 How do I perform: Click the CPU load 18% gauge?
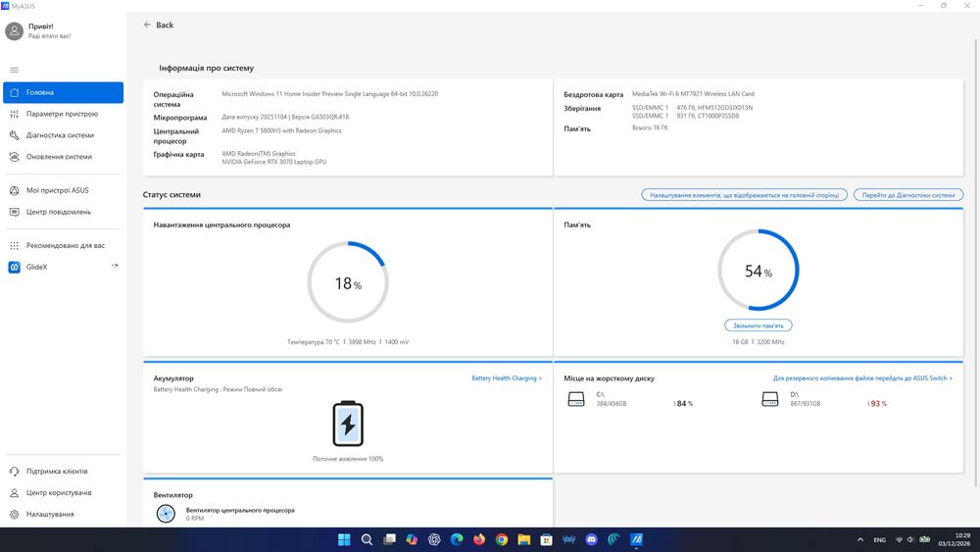348,282
